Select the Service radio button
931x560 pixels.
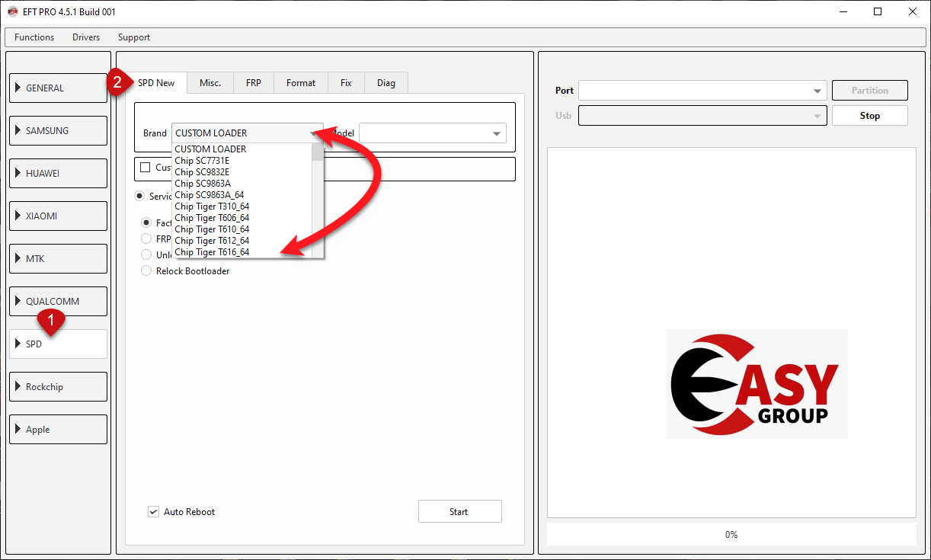point(139,196)
